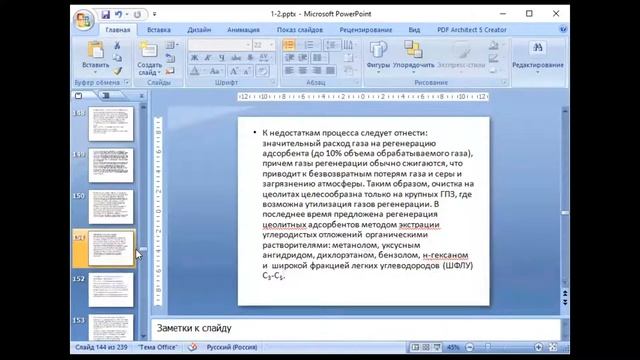Toggle italic К formatting

click(208, 58)
